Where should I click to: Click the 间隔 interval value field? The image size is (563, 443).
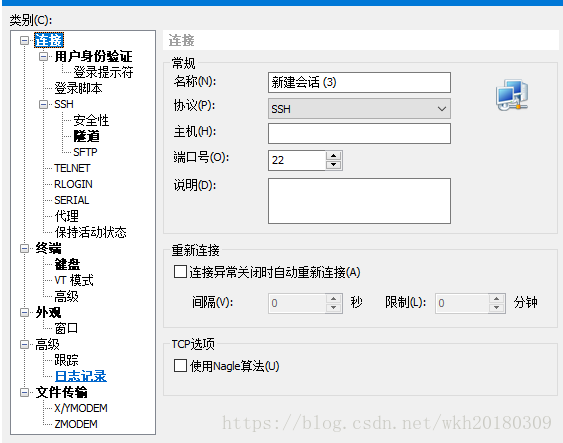click(297, 303)
